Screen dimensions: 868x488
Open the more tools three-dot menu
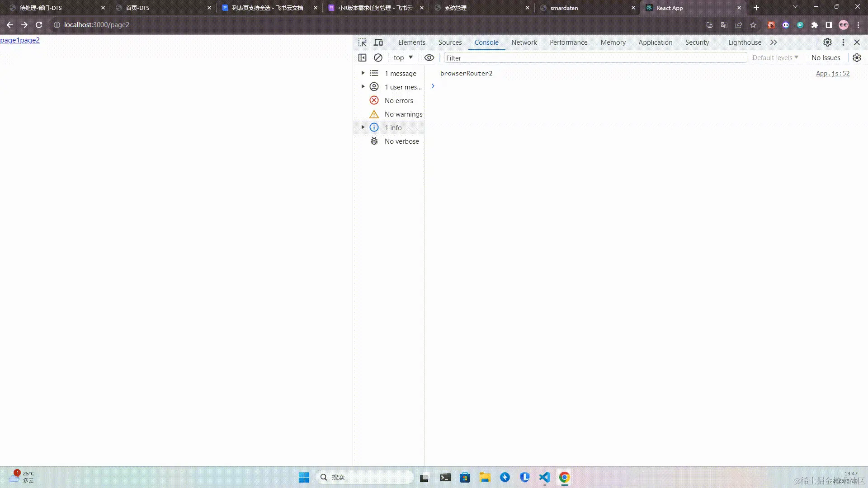(x=843, y=42)
